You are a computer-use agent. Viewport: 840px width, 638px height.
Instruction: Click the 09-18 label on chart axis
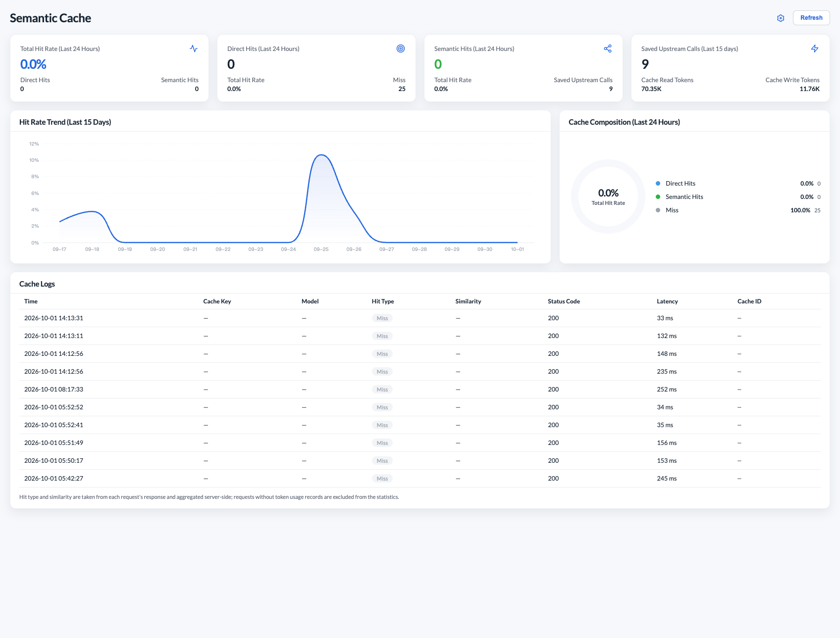pyautogui.click(x=92, y=249)
